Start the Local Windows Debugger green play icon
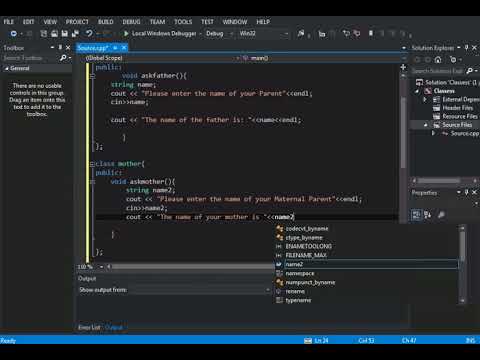This screenshot has width=480, height=360. [126, 34]
